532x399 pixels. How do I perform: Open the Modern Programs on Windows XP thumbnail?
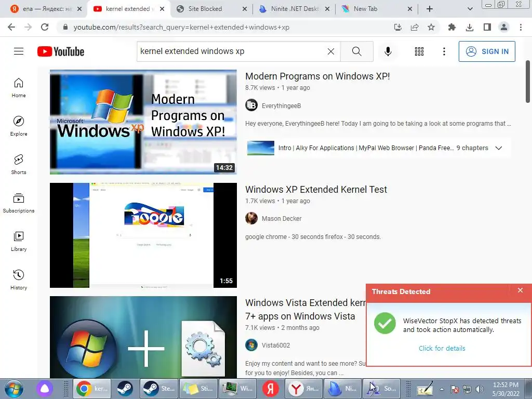point(143,122)
